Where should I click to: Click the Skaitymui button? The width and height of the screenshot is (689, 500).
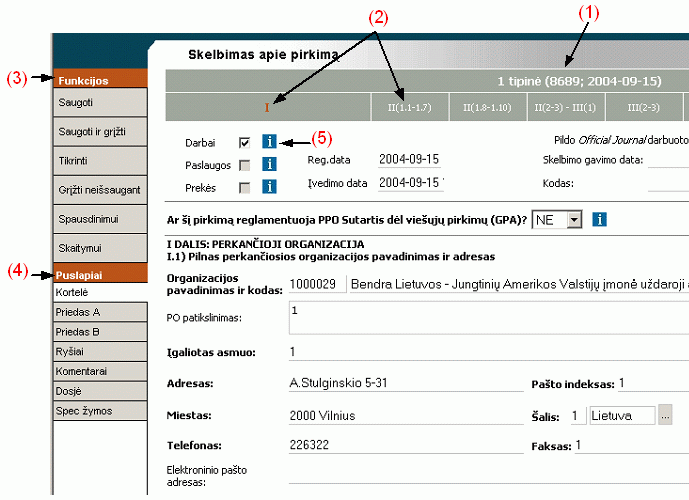pyautogui.click(x=100, y=248)
